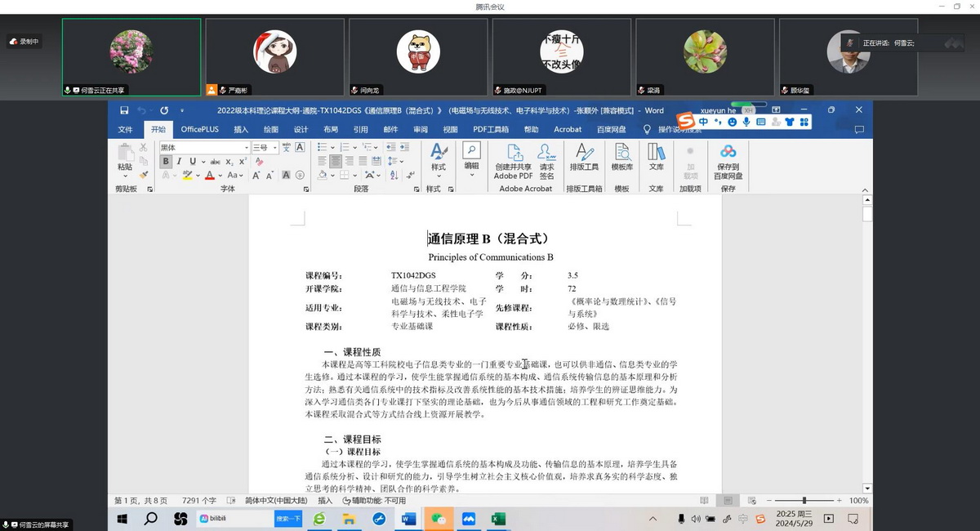Click 保存到百度网盘 icon
Image resolution: width=980 pixels, height=531 pixels.
(728, 161)
